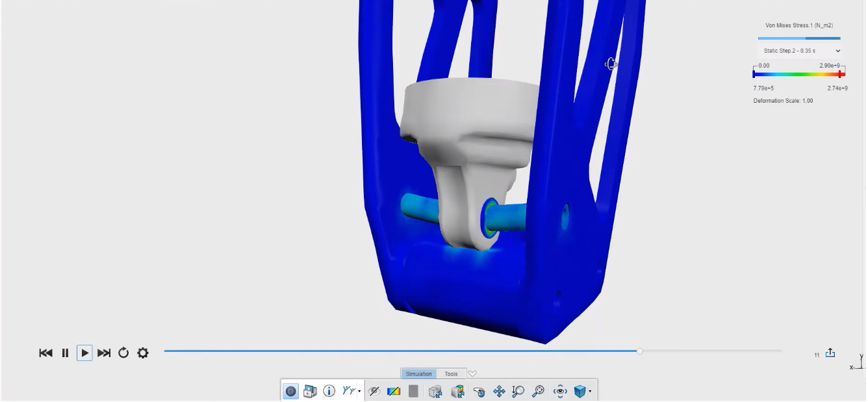Select the Pan four-arrow tool
The width and height of the screenshot is (868, 402).
pyautogui.click(x=499, y=391)
